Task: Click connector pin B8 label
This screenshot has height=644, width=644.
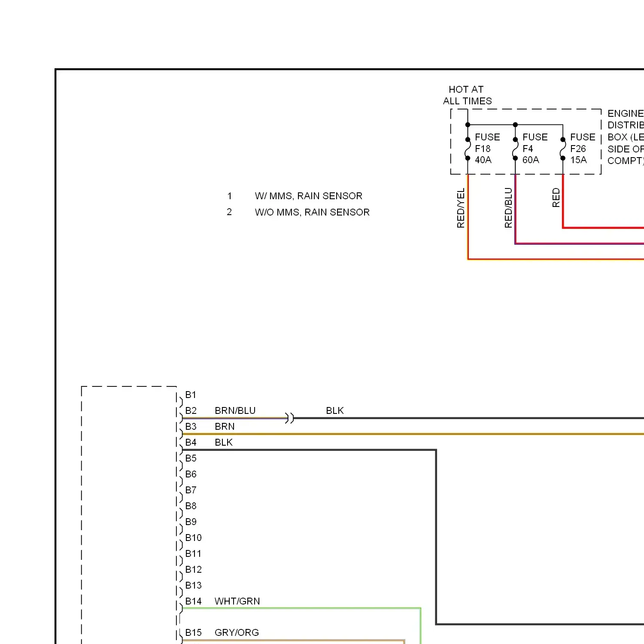Action: click(191, 506)
